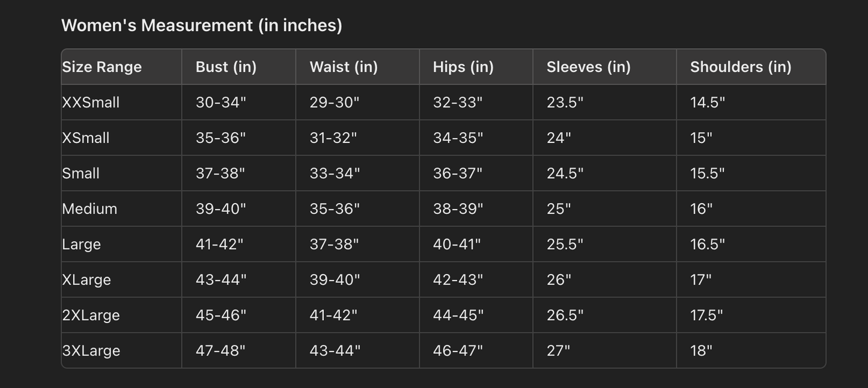Click the "Hips (in)" column header
868x388 pixels.
(463, 67)
